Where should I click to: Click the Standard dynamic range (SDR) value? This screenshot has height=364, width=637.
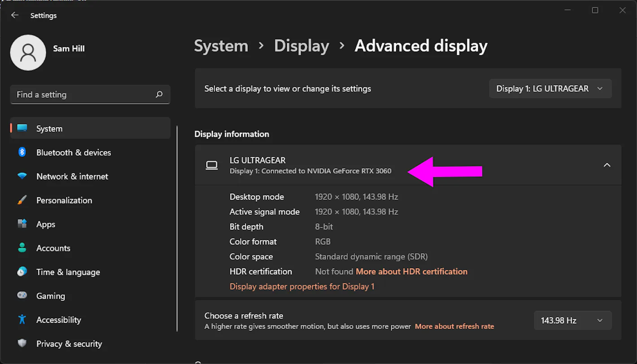point(371,256)
